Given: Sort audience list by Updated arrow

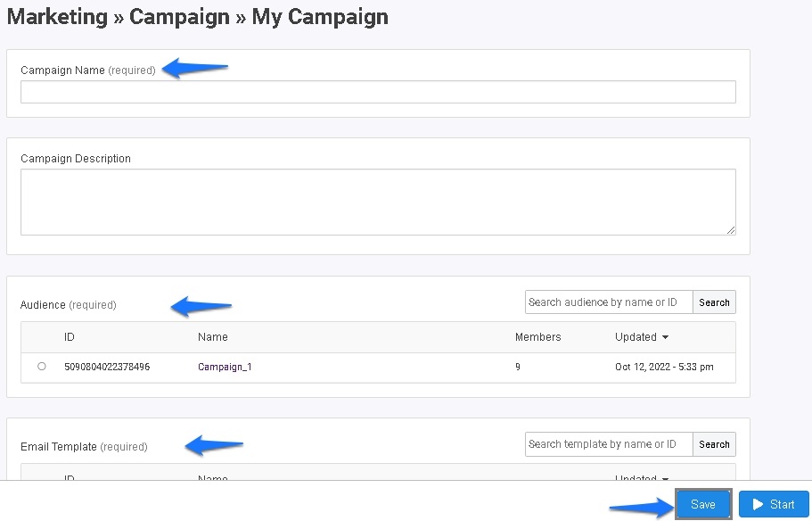Looking at the screenshot, I should pos(666,337).
